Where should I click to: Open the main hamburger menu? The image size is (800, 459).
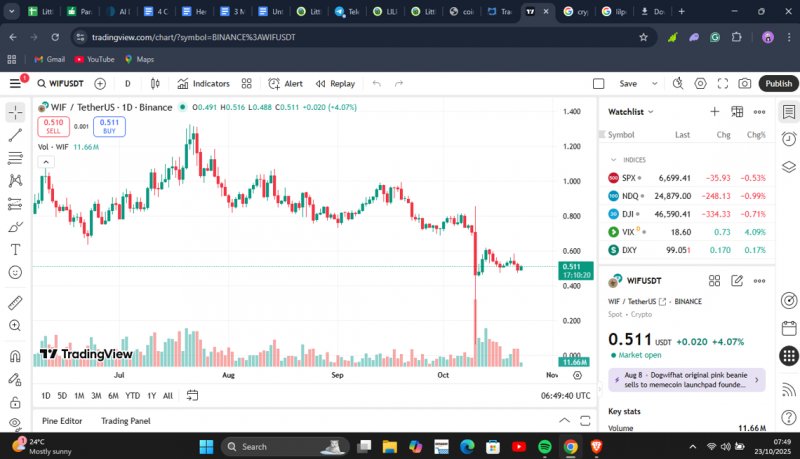click(x=15, y=83)
